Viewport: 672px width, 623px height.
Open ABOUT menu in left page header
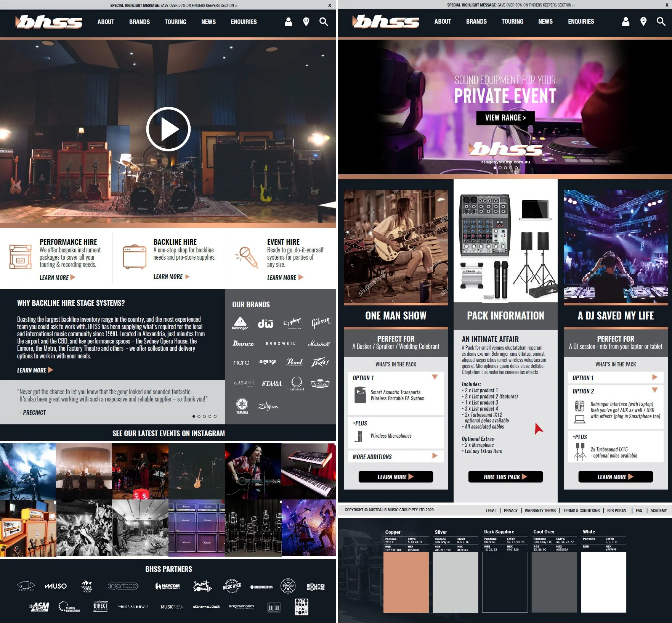tap(106, 22)
